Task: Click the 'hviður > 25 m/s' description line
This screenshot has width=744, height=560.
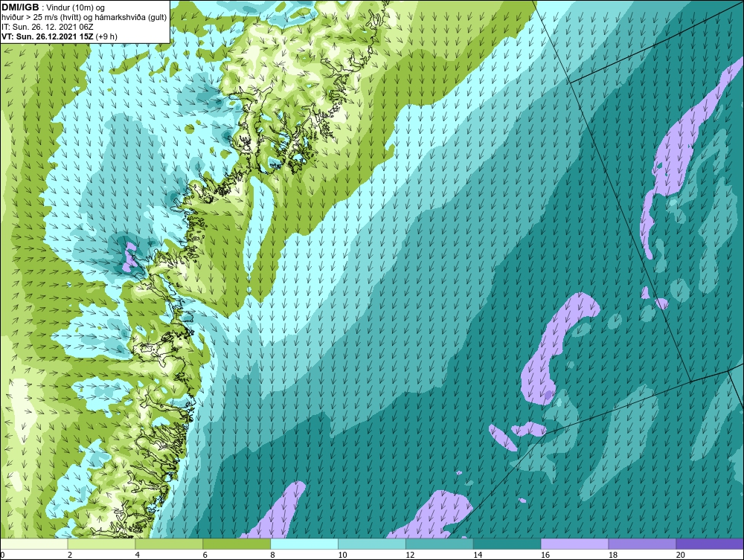Action: pos(85,18)
